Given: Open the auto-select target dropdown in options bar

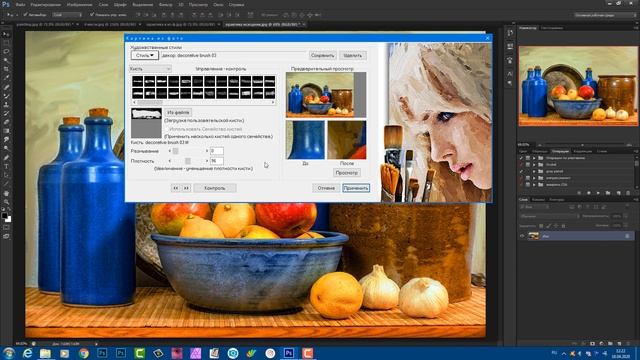Looking at the screenshot, I should [67, 15].
